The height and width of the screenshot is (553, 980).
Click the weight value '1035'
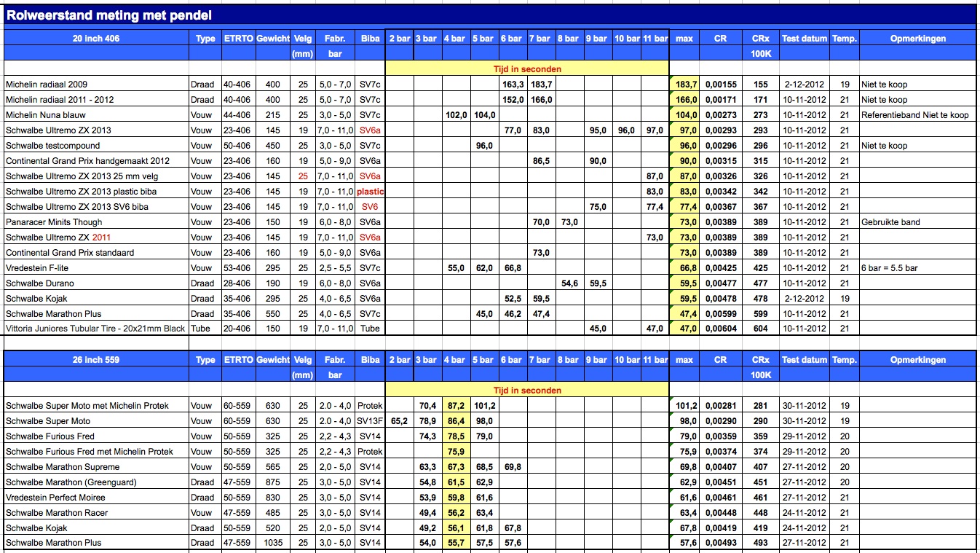coord(273,543)
